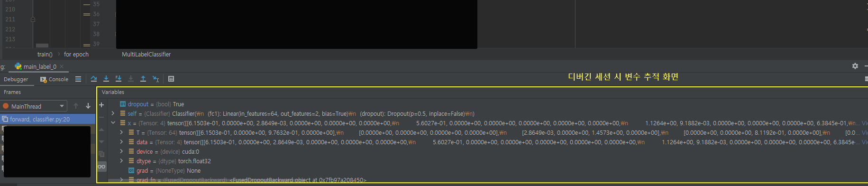Remove the selected watch with the minus icon
Screen dimensions: 868x186
(x=101, y=117)
